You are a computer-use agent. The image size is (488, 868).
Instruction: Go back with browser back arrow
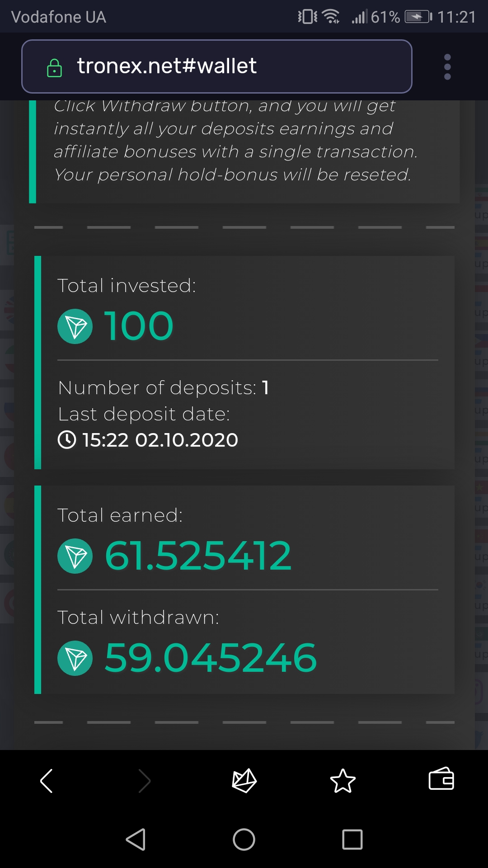pyautogui.click(x=47, y=781)
